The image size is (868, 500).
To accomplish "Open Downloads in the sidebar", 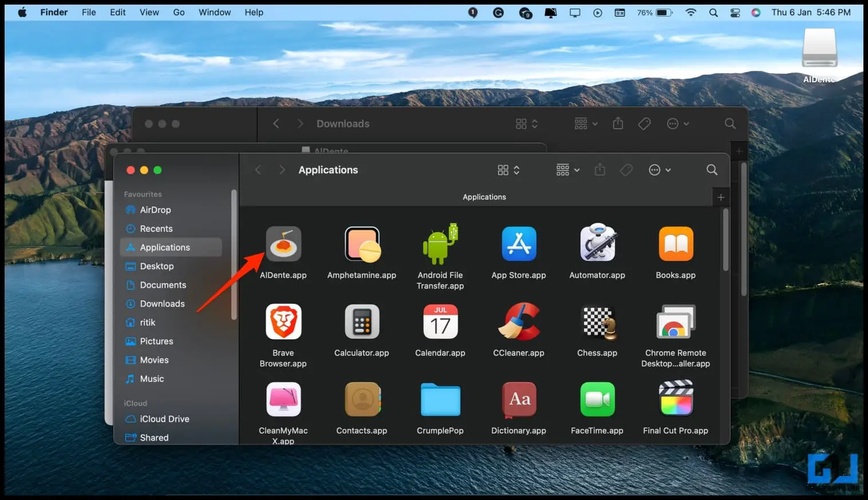I will 171,304.
